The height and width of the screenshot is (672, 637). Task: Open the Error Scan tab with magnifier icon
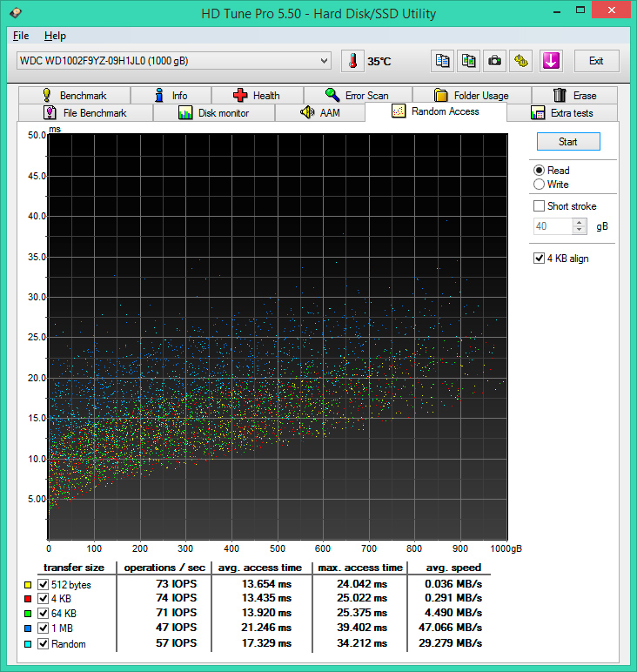tap(357, 95)
